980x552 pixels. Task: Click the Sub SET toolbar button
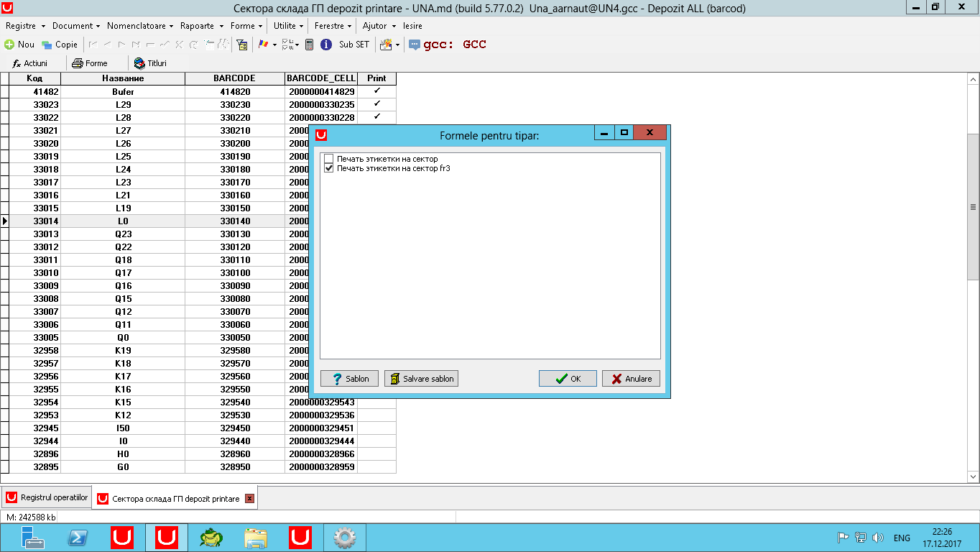pos(354,45)
